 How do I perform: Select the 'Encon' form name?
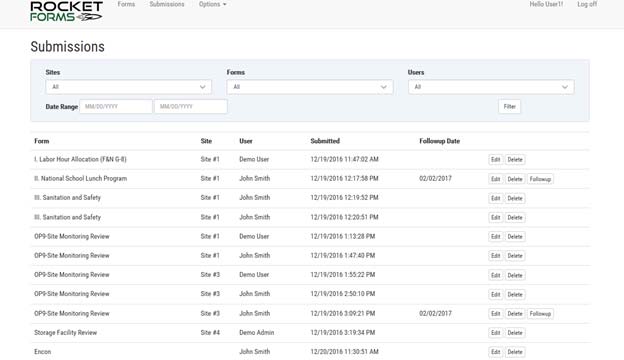pyautogui.click(x=43, y=352)
